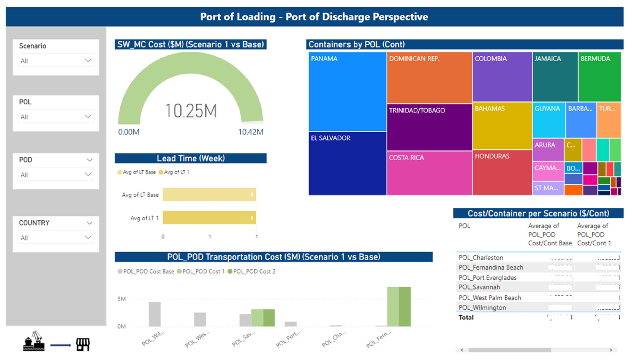Screen dimensions: 632x364
Task: Toggle Avg of LT Base legend marker
Action: click(119, 172)
